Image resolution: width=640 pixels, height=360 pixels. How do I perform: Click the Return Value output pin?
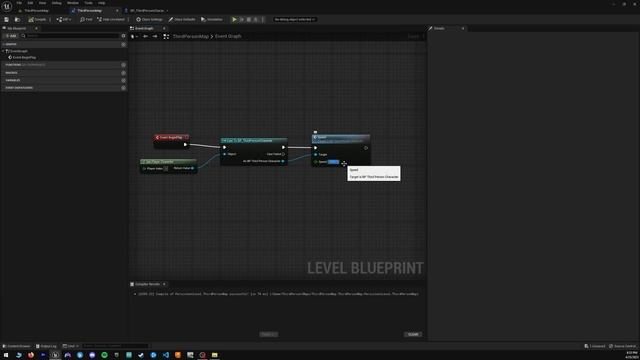193,168
